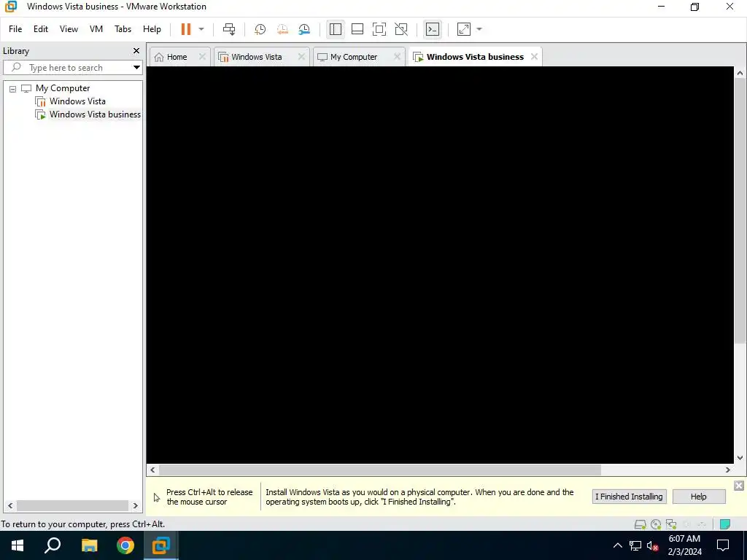Toggle the library sidebar view
Screen dimensions: 747x560
[336, 29]
